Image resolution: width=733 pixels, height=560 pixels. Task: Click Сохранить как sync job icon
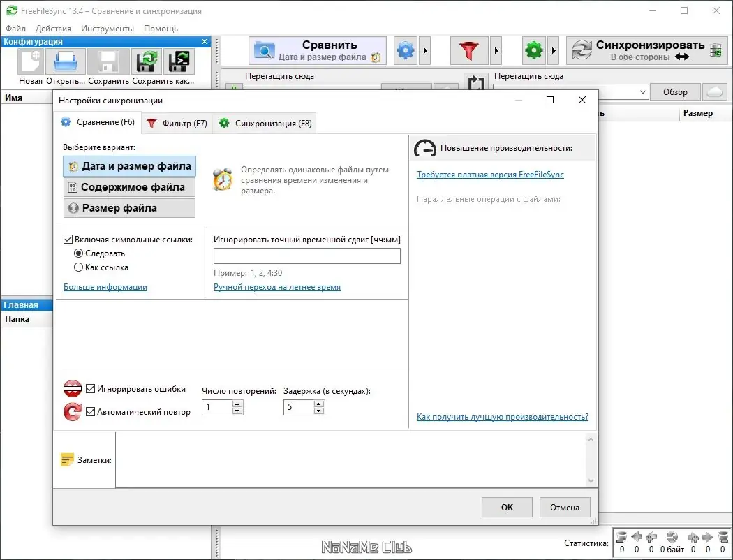pyautogui.click(x=147, y=61)
